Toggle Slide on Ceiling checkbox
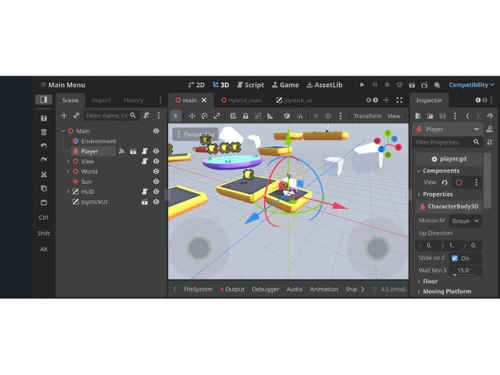This screenshot has width=500, height=375. (x=454, y=258)
